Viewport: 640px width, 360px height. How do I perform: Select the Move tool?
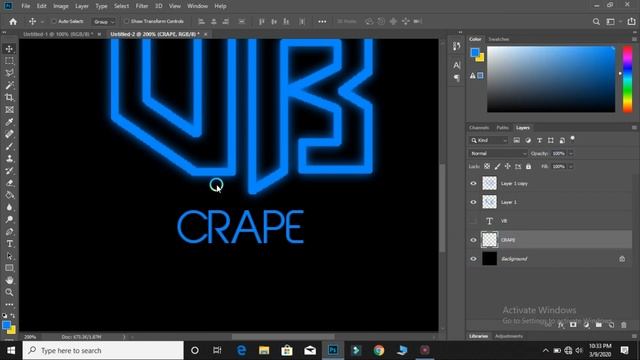click(x=9, y=49)
